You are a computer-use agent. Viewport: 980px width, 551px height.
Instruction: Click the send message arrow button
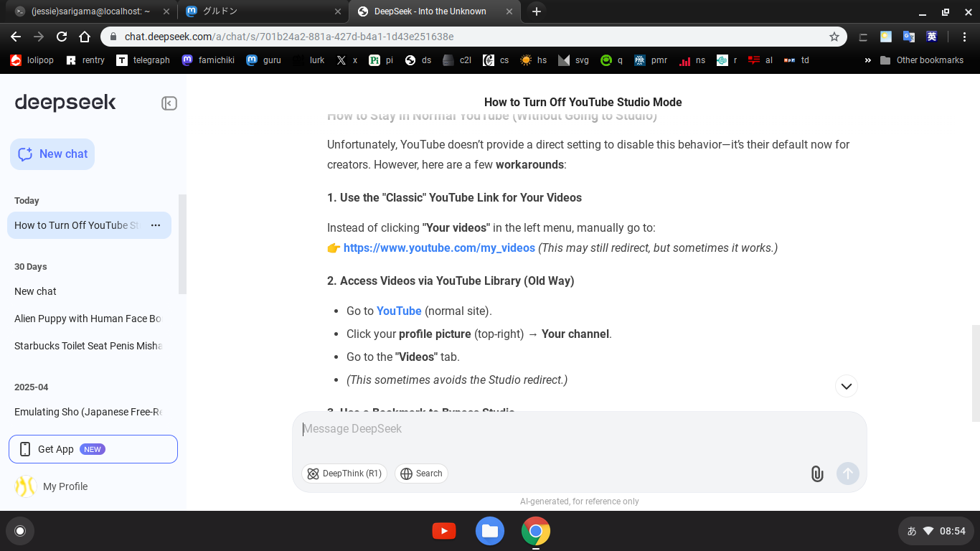click(848, 474)
